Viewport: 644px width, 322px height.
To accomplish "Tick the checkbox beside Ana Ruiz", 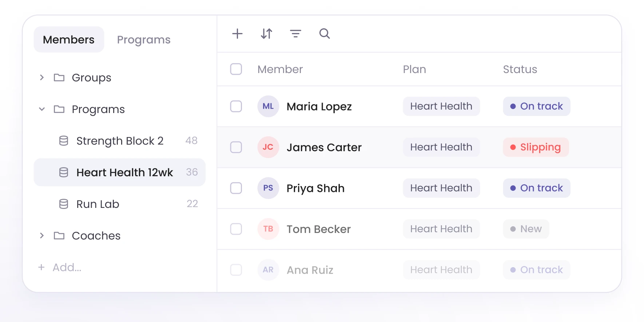I will (236, 270).
